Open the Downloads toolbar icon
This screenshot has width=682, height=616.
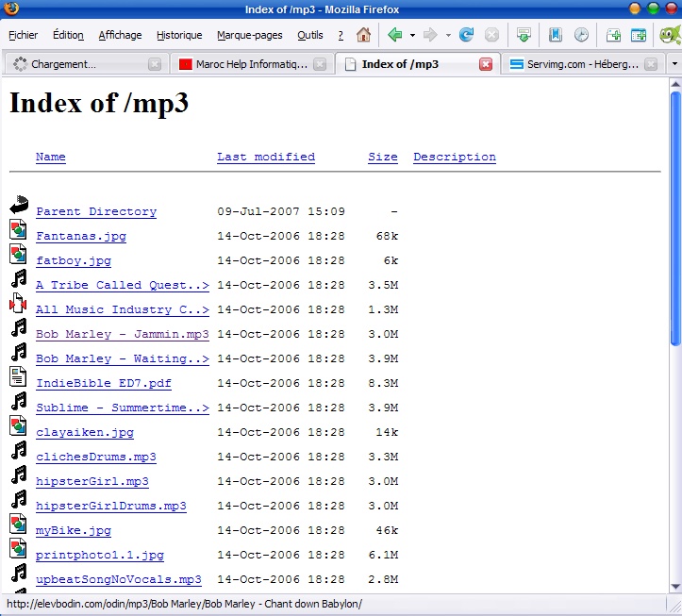(524, 34)
